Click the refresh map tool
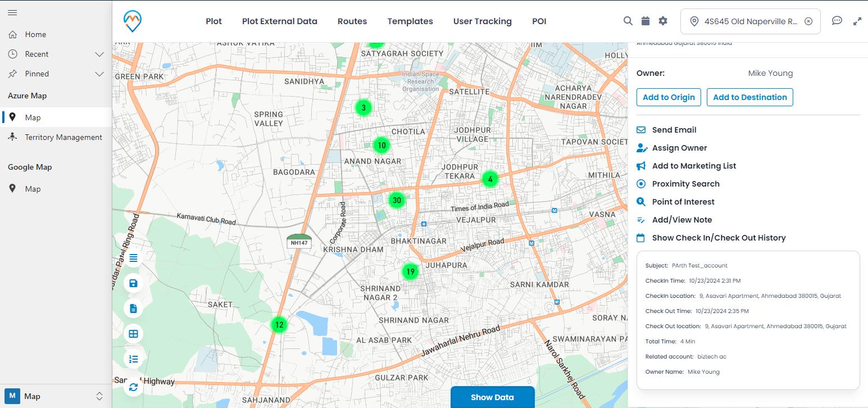The width and height of the screenshot is (868, 408). [x=133, y=387]
